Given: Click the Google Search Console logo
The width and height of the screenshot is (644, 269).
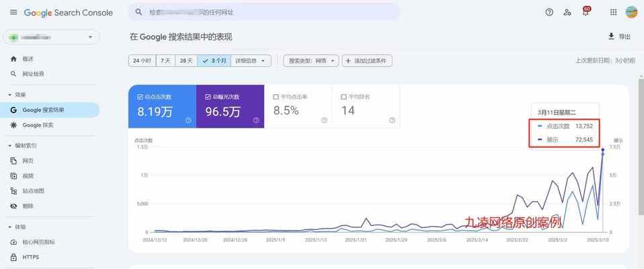Looking at the screenshot, I should (68, 13).
